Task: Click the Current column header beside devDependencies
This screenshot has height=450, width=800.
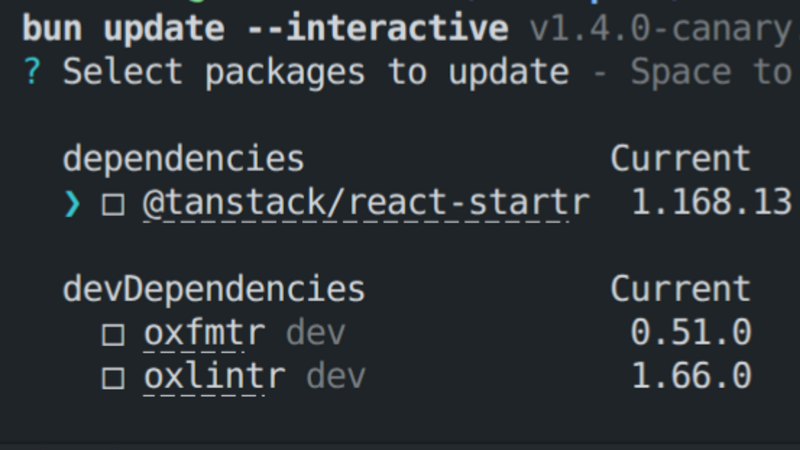Action: (x=681, y=289)
